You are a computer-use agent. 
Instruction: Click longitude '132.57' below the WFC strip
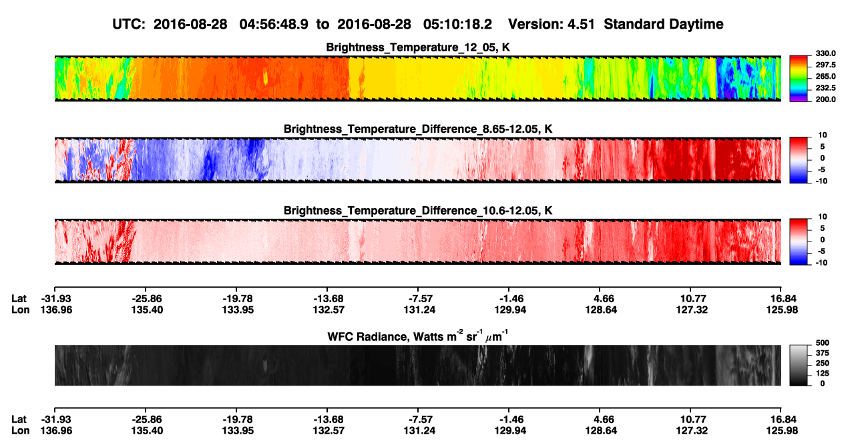[x=328, y=430]
